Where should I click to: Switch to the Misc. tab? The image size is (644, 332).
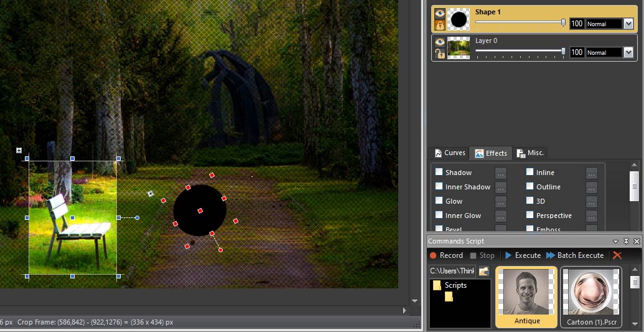pos(530,153)
